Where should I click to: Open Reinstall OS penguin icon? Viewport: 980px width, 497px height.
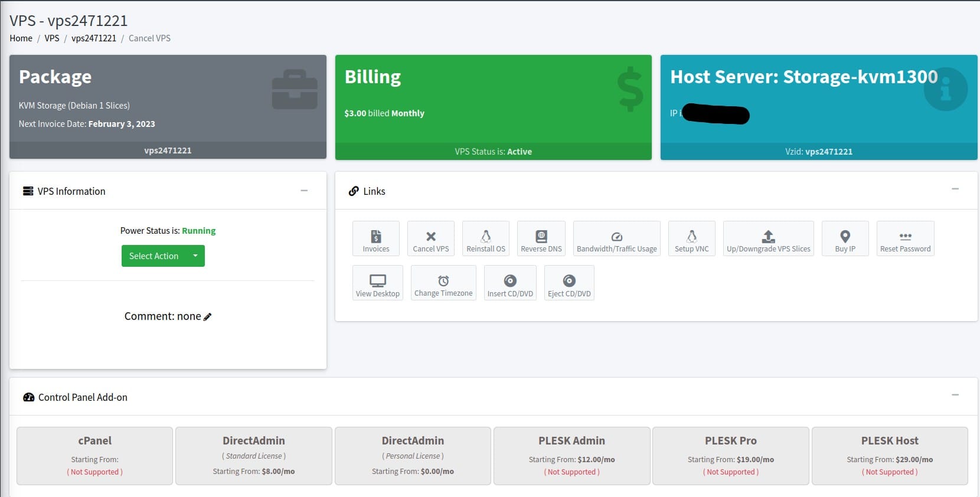point(486,237)
